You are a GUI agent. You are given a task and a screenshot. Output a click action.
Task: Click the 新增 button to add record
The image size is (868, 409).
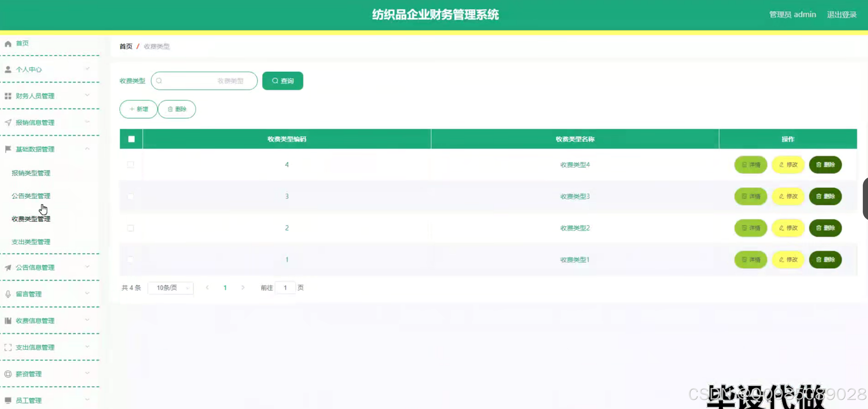[138, 109]
